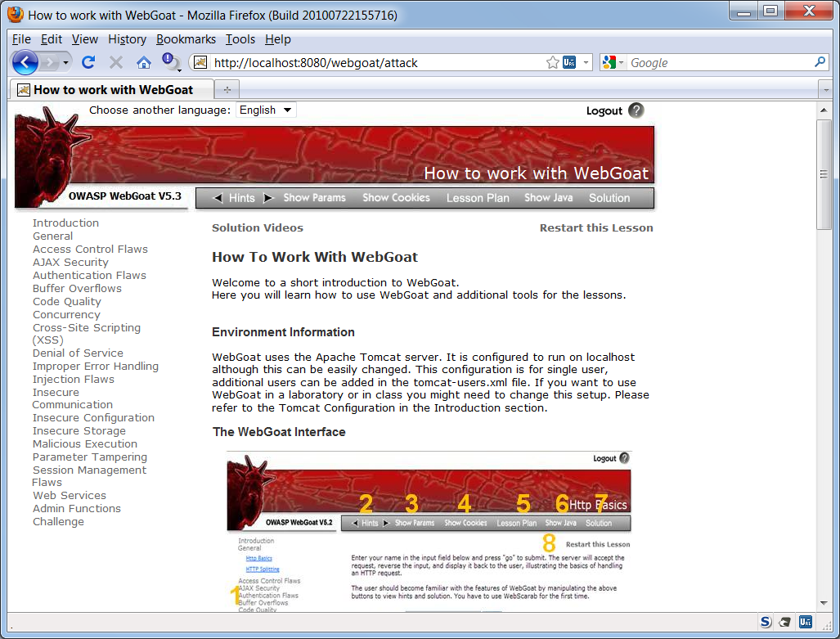Click the Hints button
The height and width of the screenshot is (639, 840).
[x=241, y=198]
